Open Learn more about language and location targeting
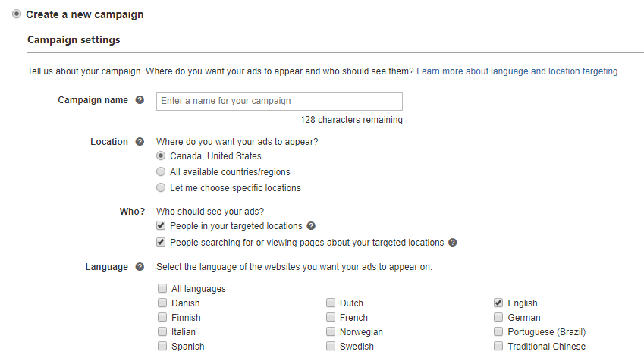This screenshot has height=358, width=644. (517, 71)
